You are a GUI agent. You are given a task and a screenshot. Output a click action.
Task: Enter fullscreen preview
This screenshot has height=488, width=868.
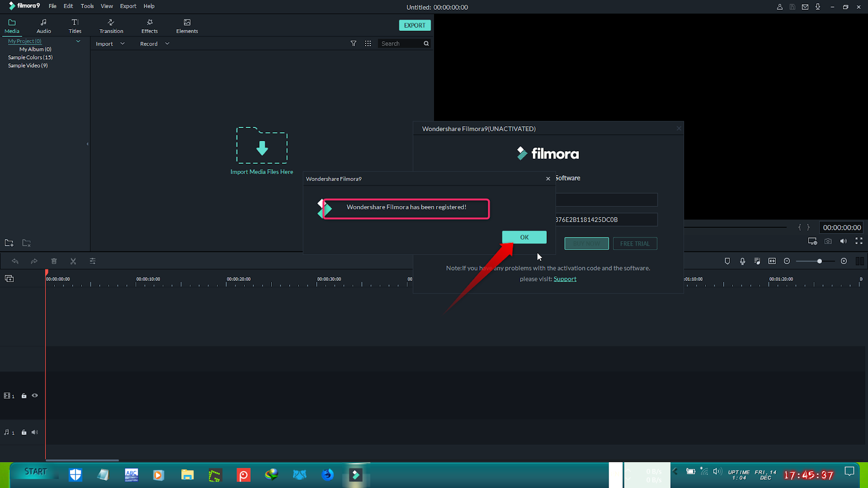[x=859, y=241]
